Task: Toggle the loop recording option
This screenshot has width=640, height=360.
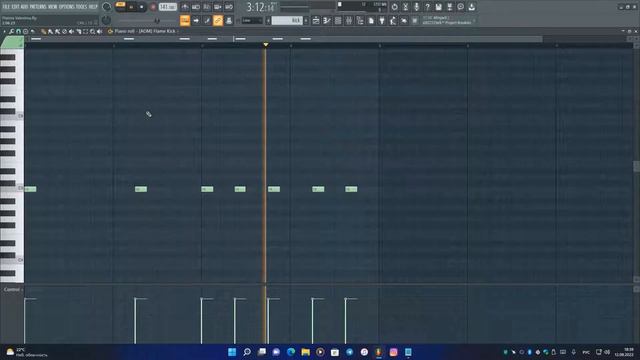Action: point(229,7)
